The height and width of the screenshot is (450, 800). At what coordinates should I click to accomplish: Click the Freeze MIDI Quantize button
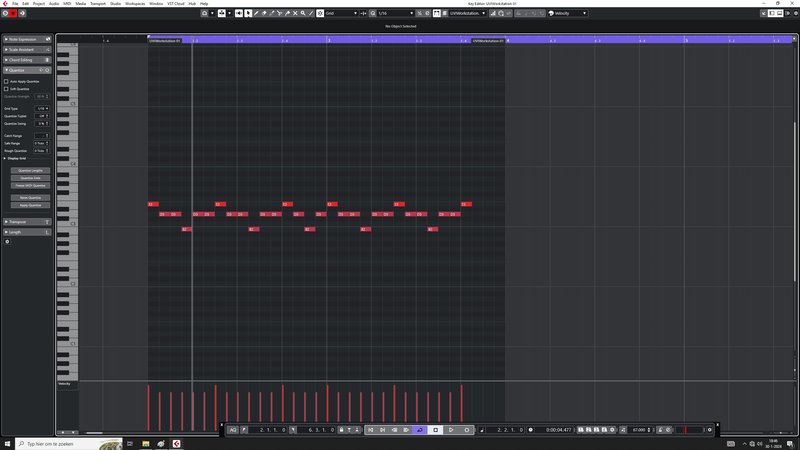pos(30,186)
